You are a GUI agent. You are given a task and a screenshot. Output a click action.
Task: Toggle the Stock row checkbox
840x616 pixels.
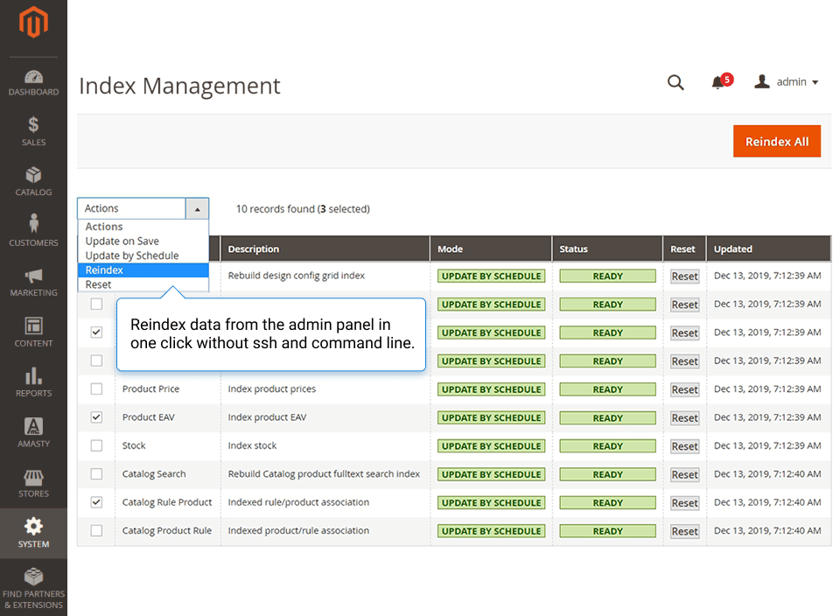pyautogui.click(x=96, y=445)
